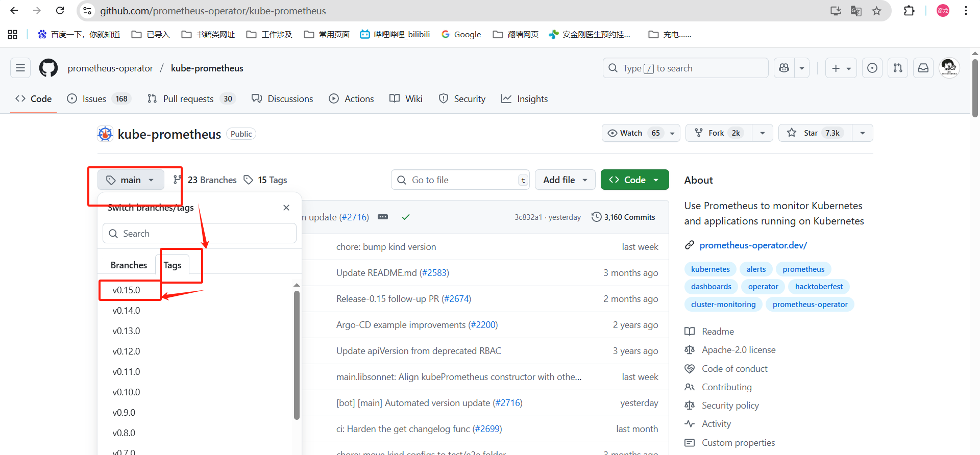The width and height of the screenshot is (980, 455).
Task: Open the Apache-2.0 license link
Action: [x=739, y=350]
